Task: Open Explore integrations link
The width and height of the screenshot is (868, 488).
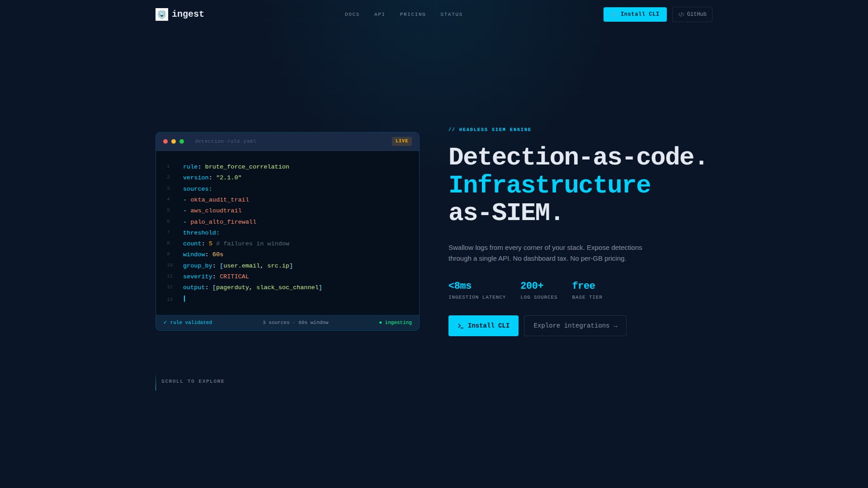Action: (575, 326)
